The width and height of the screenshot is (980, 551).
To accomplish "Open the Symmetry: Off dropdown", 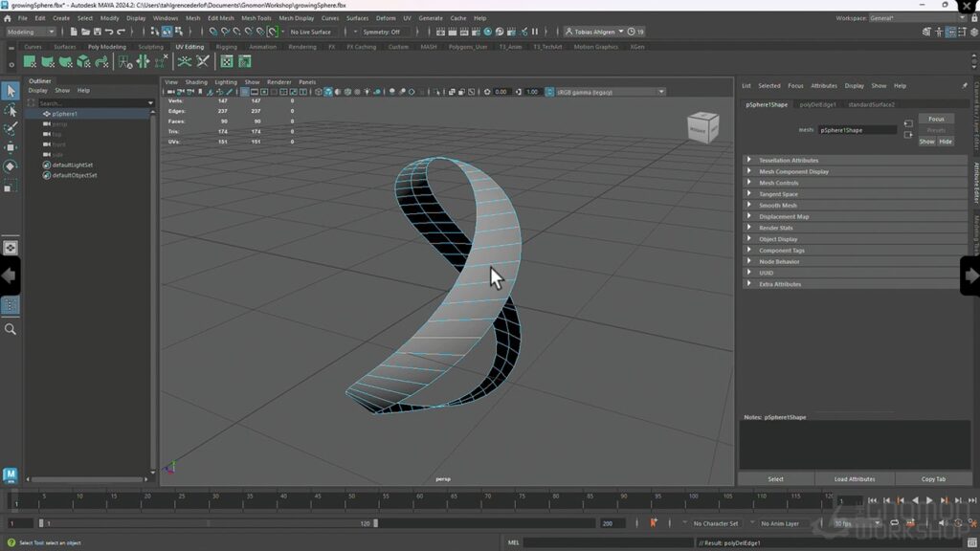I will tap(382, 32).
